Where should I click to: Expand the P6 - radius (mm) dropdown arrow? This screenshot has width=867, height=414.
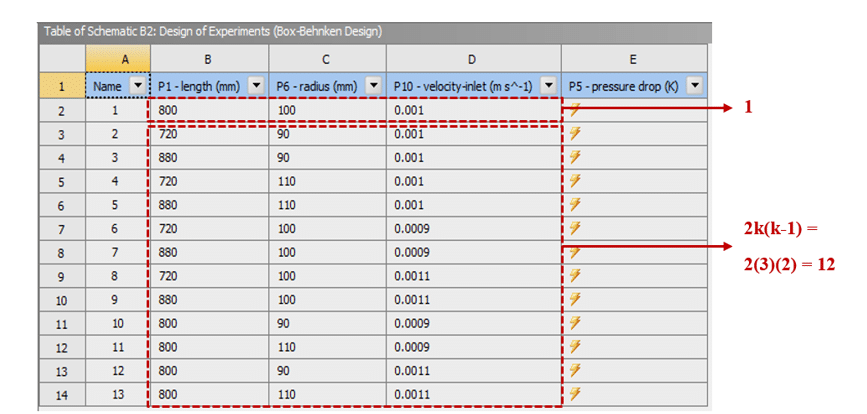point(374,86)
